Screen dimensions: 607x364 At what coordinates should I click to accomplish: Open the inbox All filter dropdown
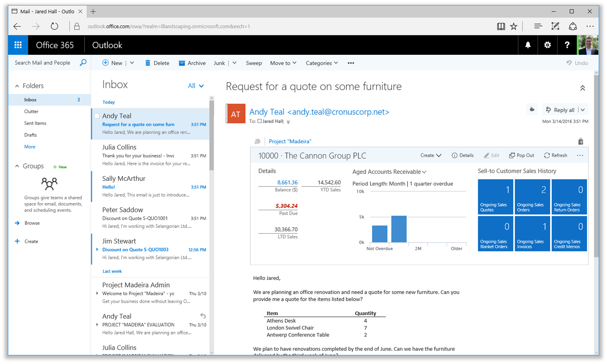pos(196,86)
